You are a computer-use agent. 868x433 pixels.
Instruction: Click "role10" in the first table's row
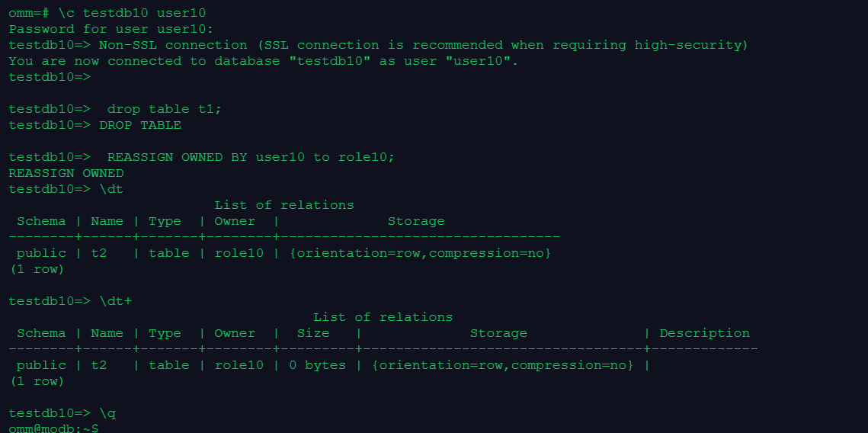(239, 253)
